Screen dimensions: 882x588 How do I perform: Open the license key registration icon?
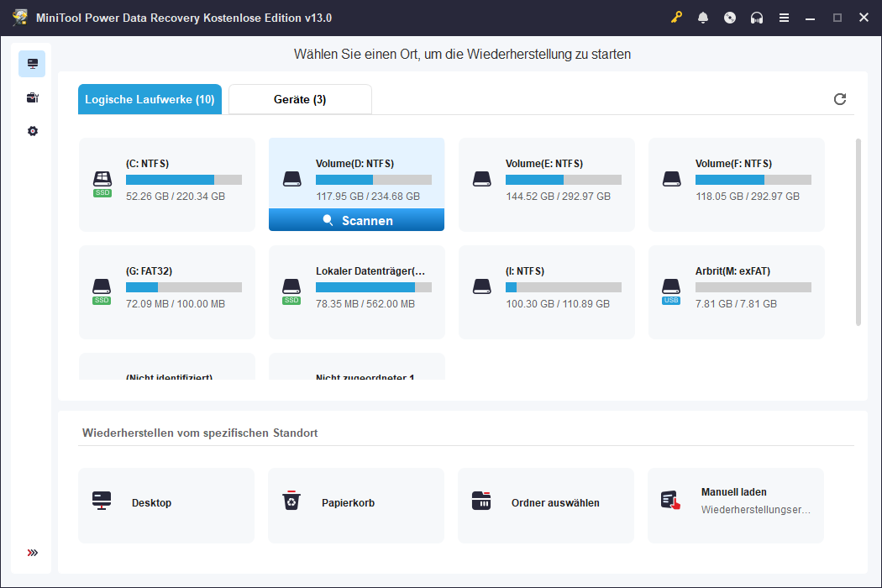tap(676, 18)
